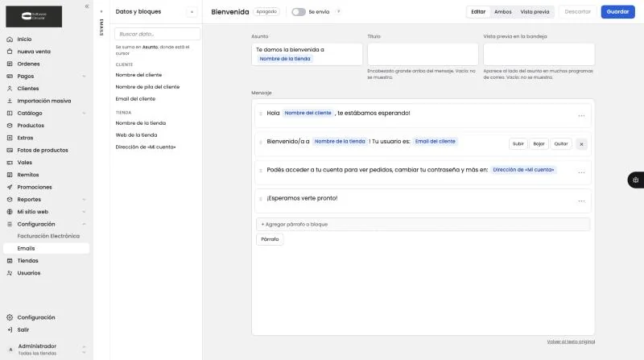Open options menu for the Hola paragraph

[581, 116]
